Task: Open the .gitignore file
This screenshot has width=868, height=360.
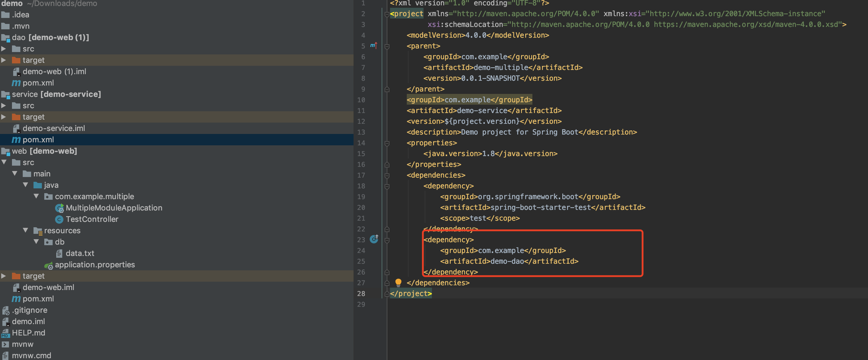Action: (29, 310)
